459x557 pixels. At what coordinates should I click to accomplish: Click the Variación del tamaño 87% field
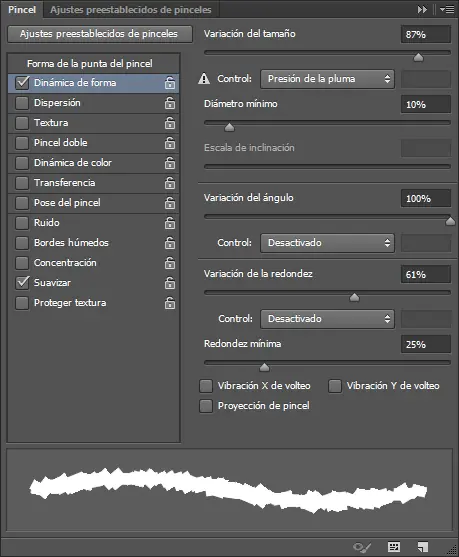click(426, 34)
